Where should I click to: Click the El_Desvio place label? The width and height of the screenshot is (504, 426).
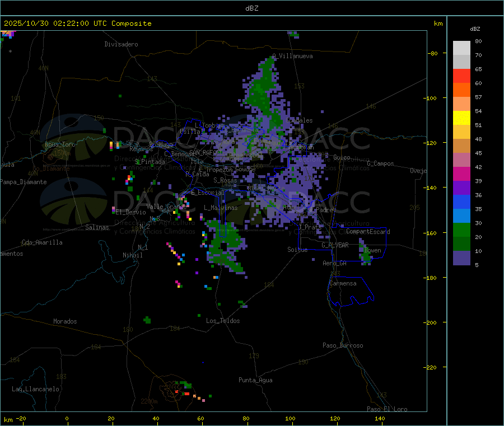click(131, 212)
